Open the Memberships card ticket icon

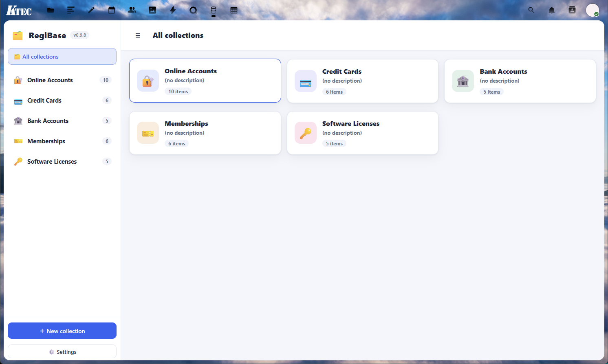coord(148,133)
